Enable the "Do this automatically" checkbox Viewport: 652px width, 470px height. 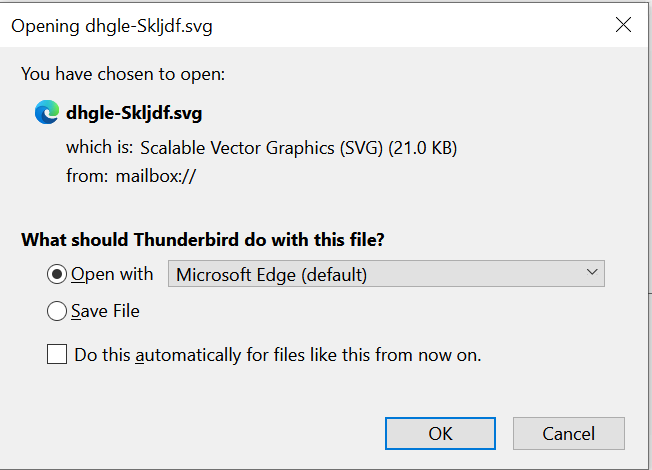[57, 354]
